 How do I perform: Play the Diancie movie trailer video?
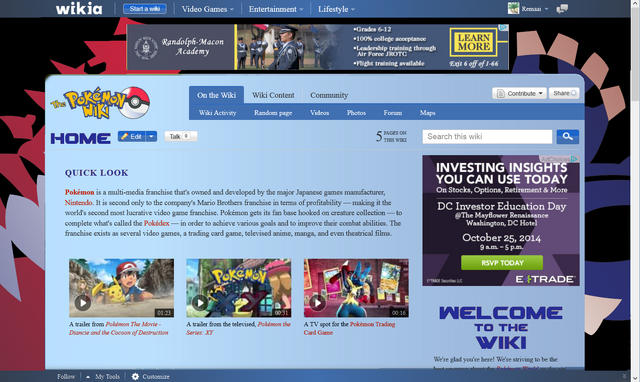121,288
